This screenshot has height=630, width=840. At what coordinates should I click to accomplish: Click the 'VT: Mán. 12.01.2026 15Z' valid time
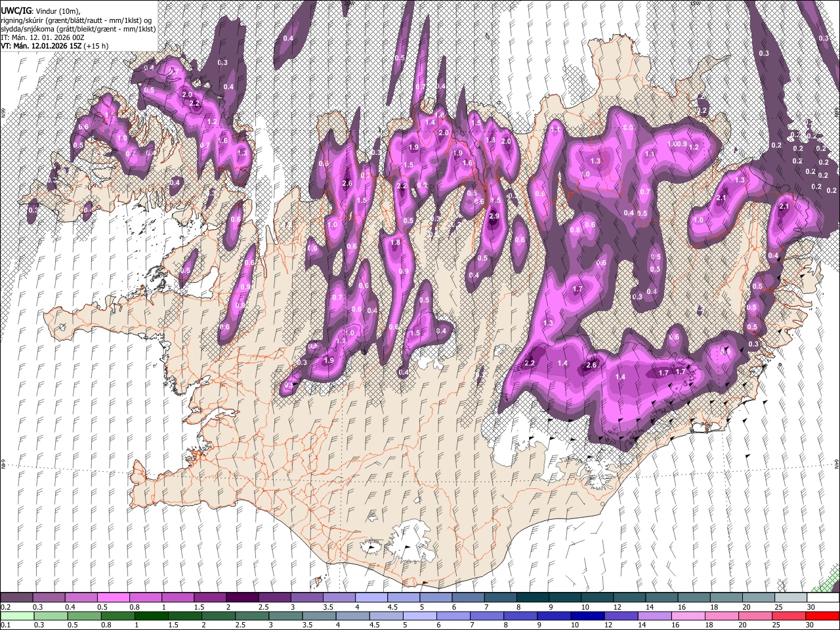(x=41, y=46)
